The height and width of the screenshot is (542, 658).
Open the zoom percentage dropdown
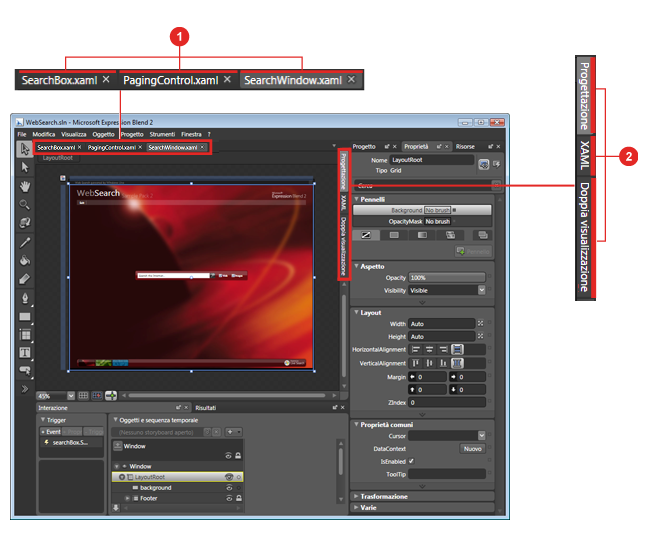pos(71,396)
